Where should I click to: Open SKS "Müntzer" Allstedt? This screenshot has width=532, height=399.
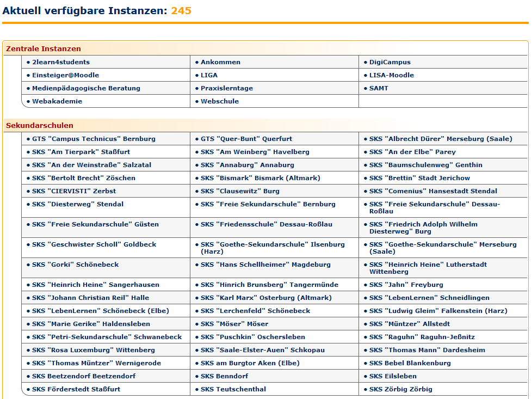pyautogui.click(x=410, y=324)
